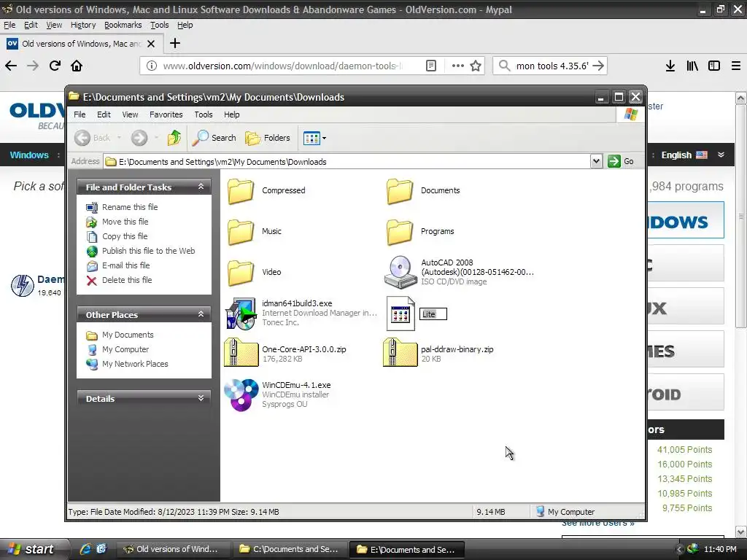Open the page actions three-dots menu
Viewport: 747px width, 560px height.
(458, 66)
